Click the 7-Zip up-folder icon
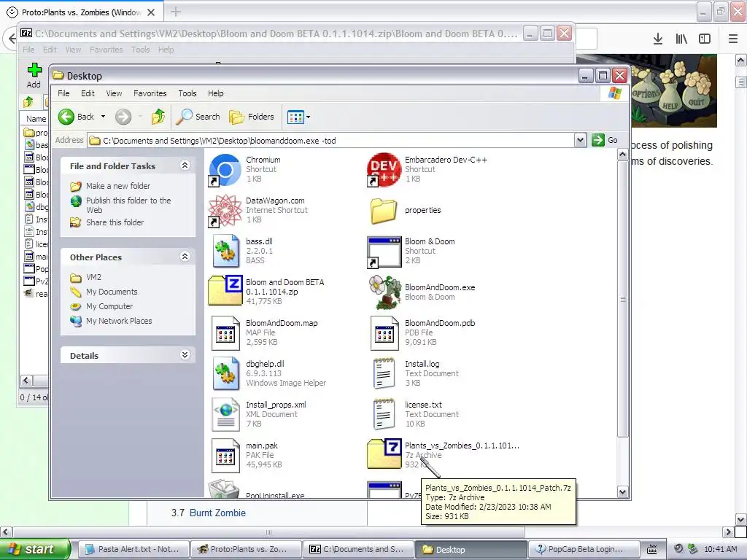The image size is (747, 560). click(x=28, y=101)
